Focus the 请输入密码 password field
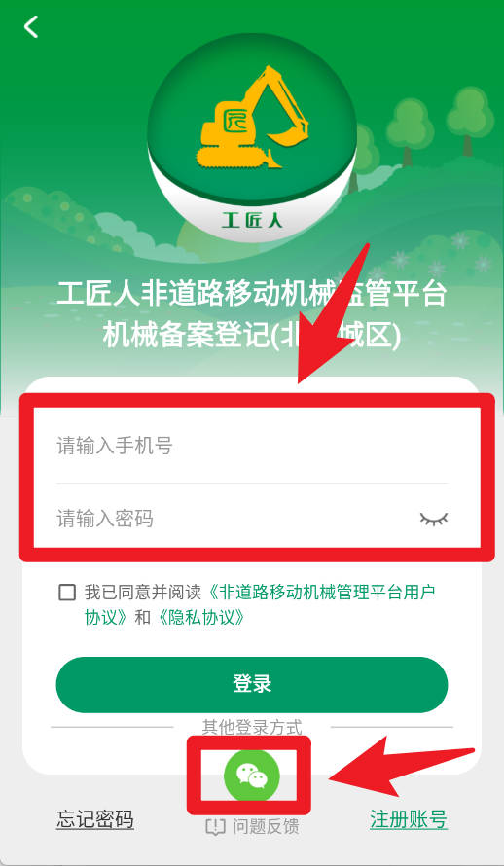 click(232, 519)
